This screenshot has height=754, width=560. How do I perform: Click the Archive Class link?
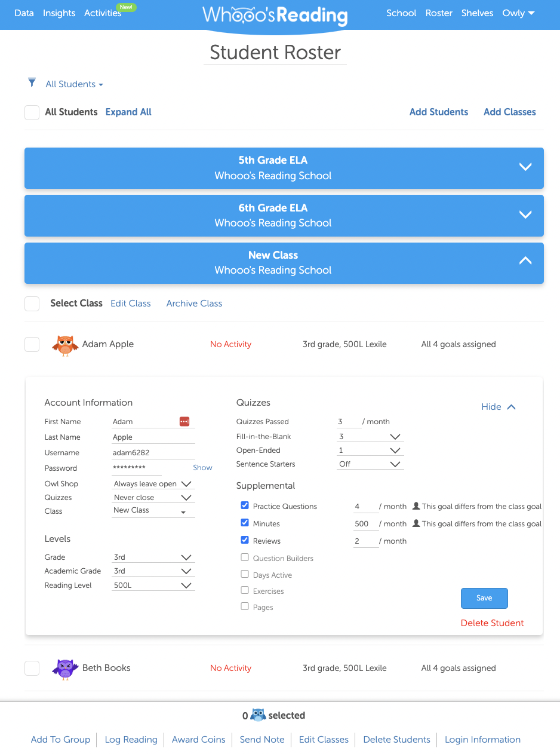[194, 304]
